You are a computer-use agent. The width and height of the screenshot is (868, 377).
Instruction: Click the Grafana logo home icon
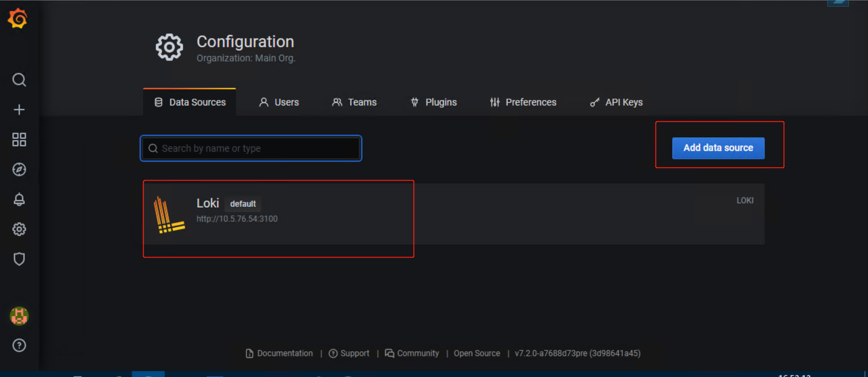[x=18, y=19]
